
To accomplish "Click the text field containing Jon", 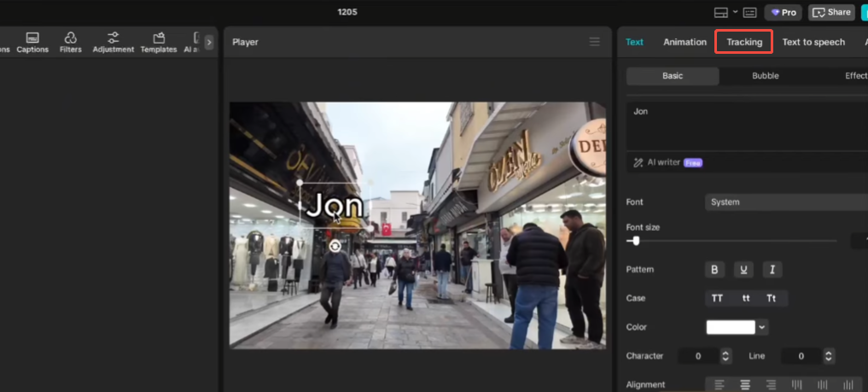I will (747, 126).
